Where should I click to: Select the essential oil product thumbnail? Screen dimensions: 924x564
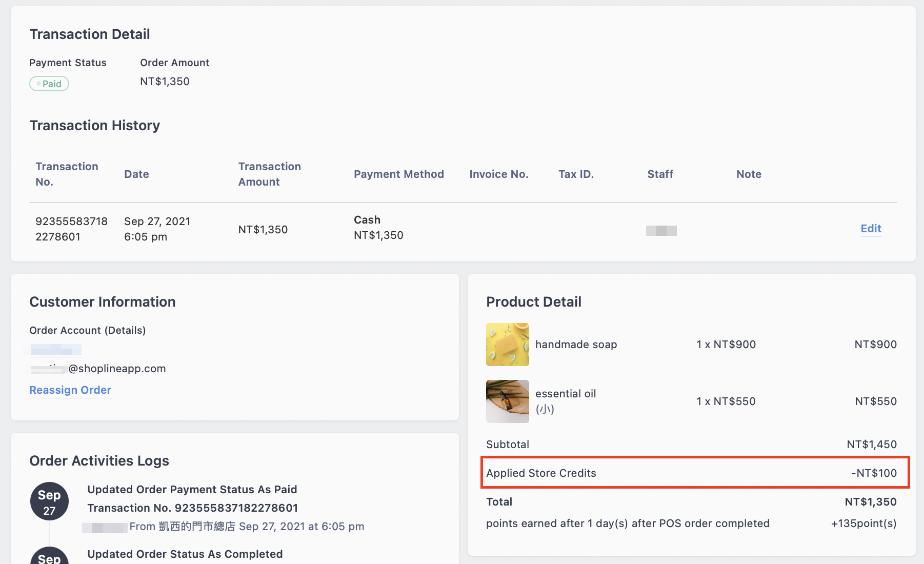[508, 401]
